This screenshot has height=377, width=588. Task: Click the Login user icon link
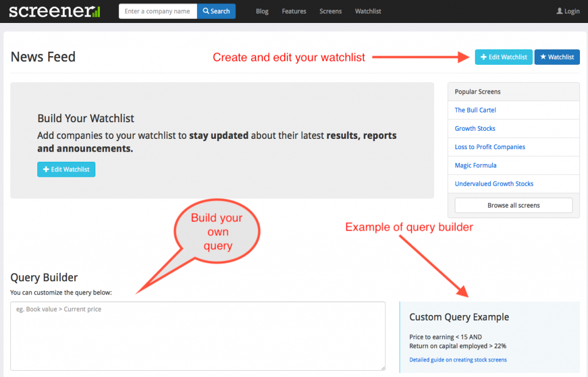coord(568,11)
